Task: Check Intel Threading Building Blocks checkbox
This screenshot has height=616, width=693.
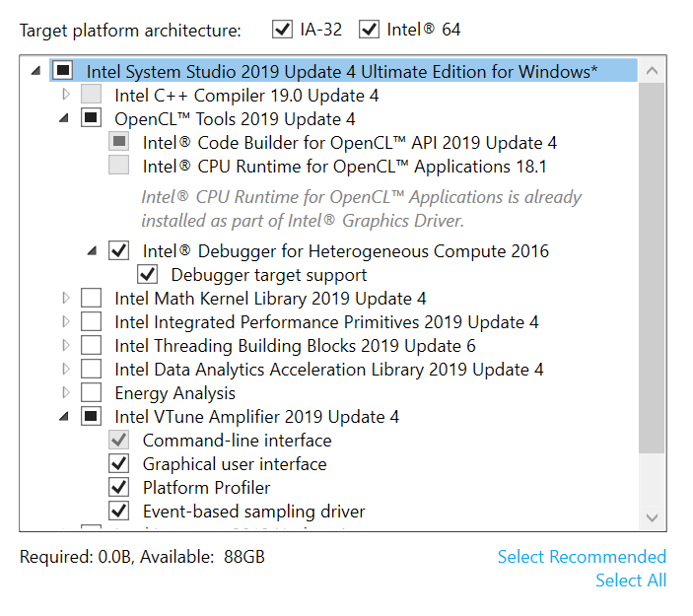Action: tap(91, 345)
